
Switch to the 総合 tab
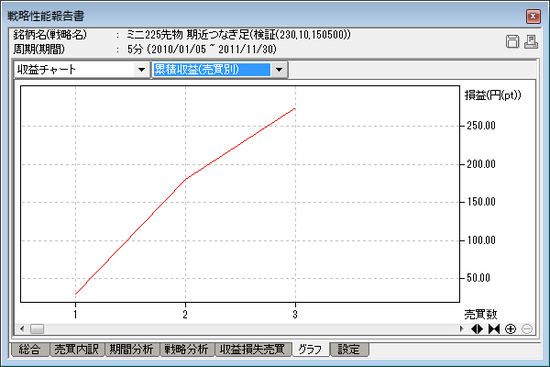[x=30, y=349]
